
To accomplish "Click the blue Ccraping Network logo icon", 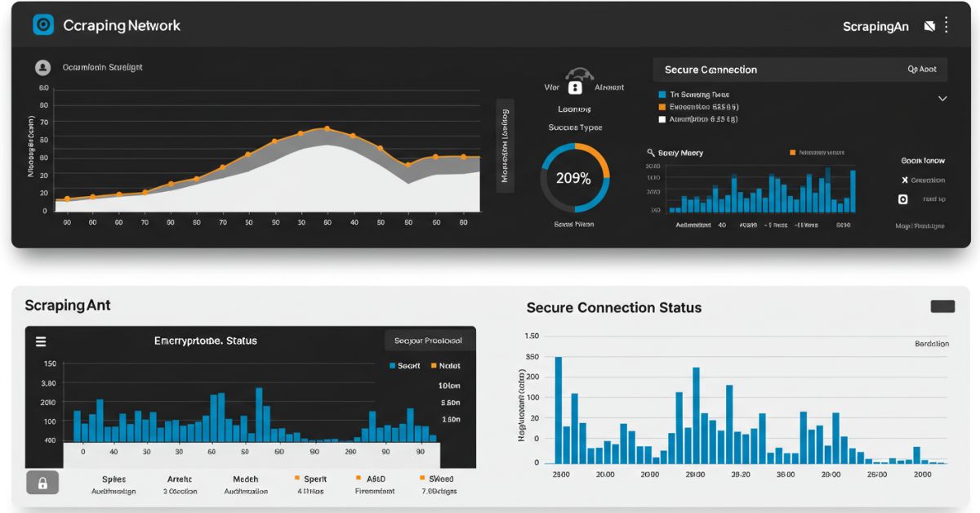I will (42, 25).
